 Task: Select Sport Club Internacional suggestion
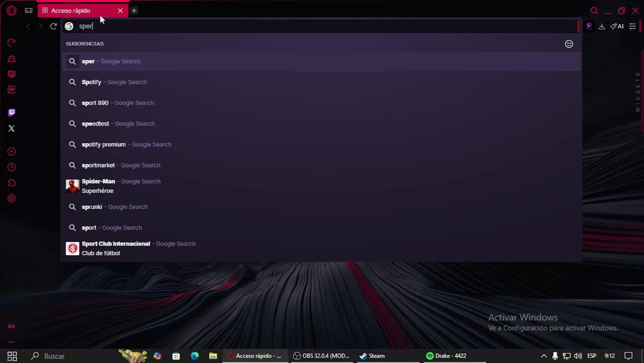tap(321, 248)
